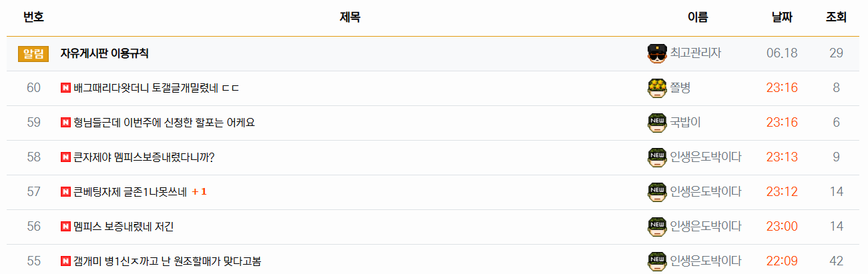
Task: Click the 국밥이 author name
Action: coord(685,123)
